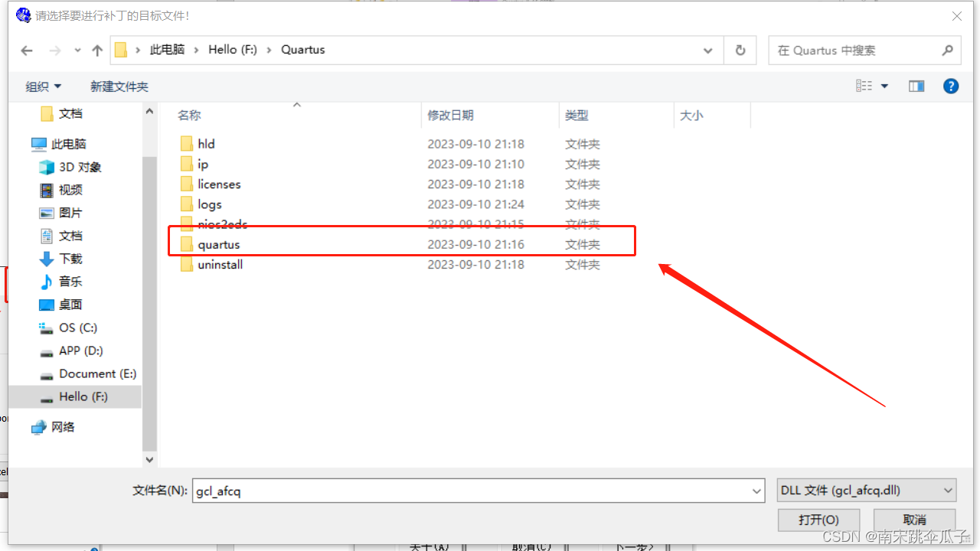This screenshot has width=980, height=551.
Task: Sort by 大小 column header
Action: point(691,116)
